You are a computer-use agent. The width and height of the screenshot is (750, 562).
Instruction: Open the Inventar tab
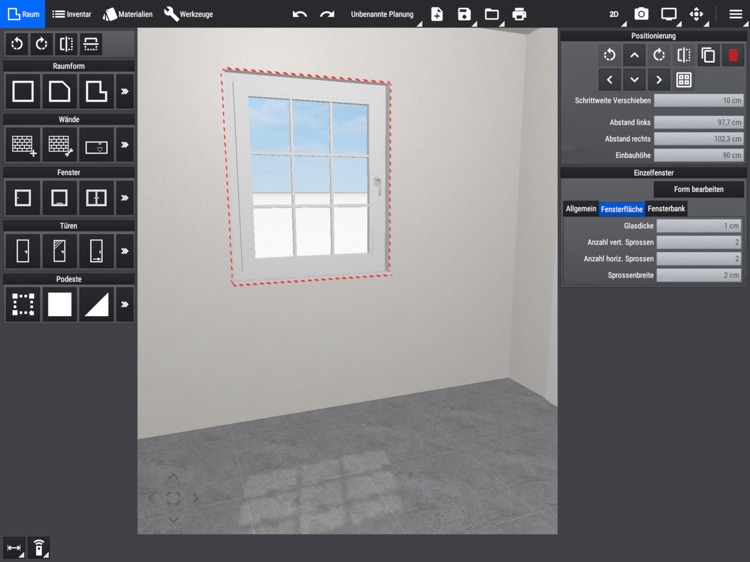[x=71, y=14]
